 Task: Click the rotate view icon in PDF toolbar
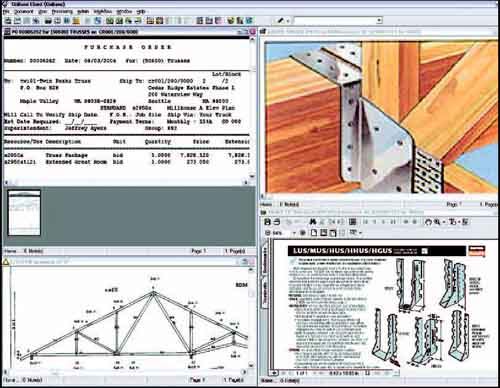pos(352,232)
